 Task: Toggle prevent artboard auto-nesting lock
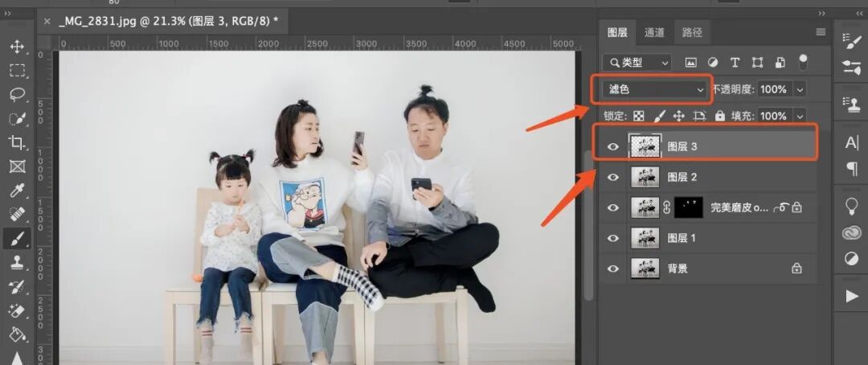(x=700, y=116)
